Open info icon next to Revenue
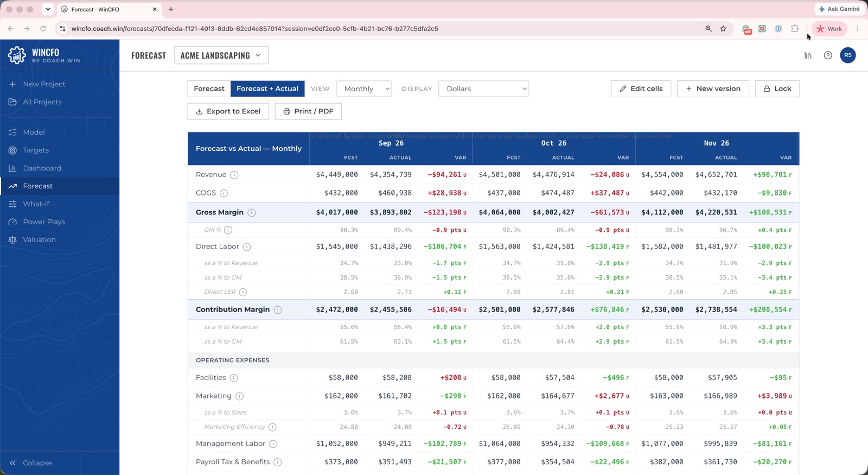This screenshot has height=475, width=868. [x=234, y=175]
